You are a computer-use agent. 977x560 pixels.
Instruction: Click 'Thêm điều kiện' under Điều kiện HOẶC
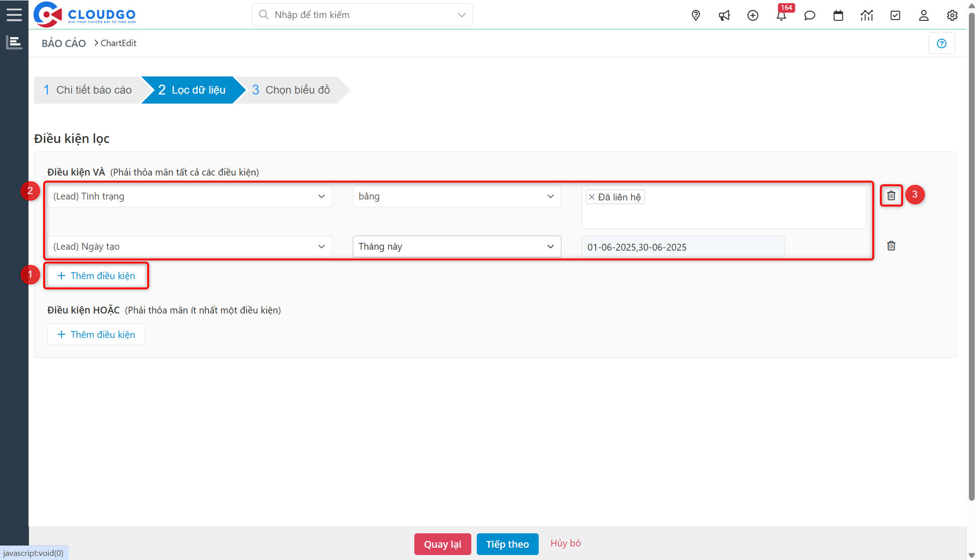coord(96,334)
